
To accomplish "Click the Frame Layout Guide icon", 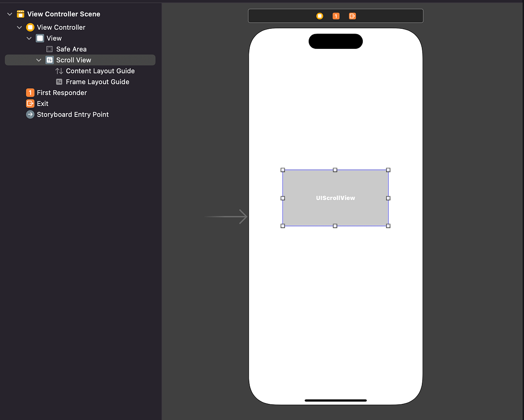I will click(59, 82).
